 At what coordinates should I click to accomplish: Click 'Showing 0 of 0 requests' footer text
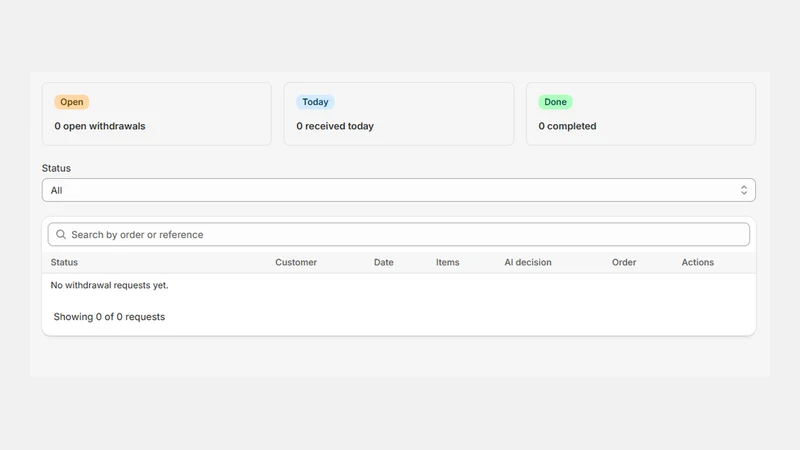click(109, 317)
